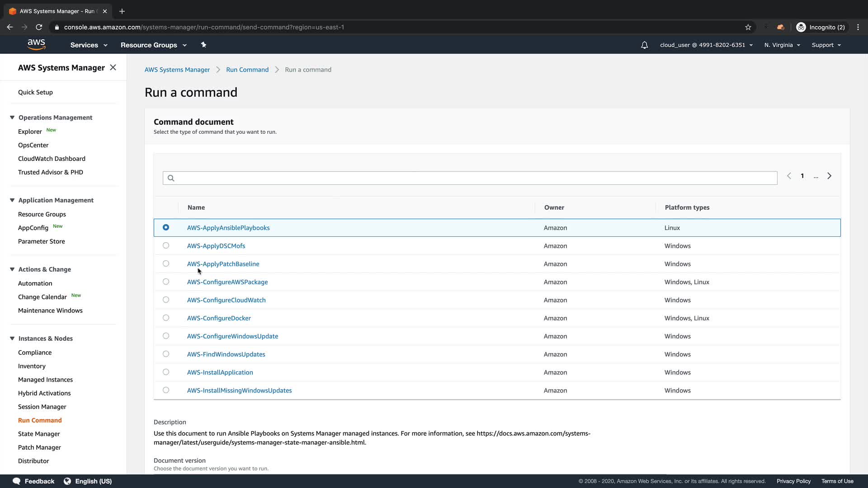The height and width of the screenshot is (488, 868).
Task: Open Session Manager in the sidebar
Action: tap(42, 407)
